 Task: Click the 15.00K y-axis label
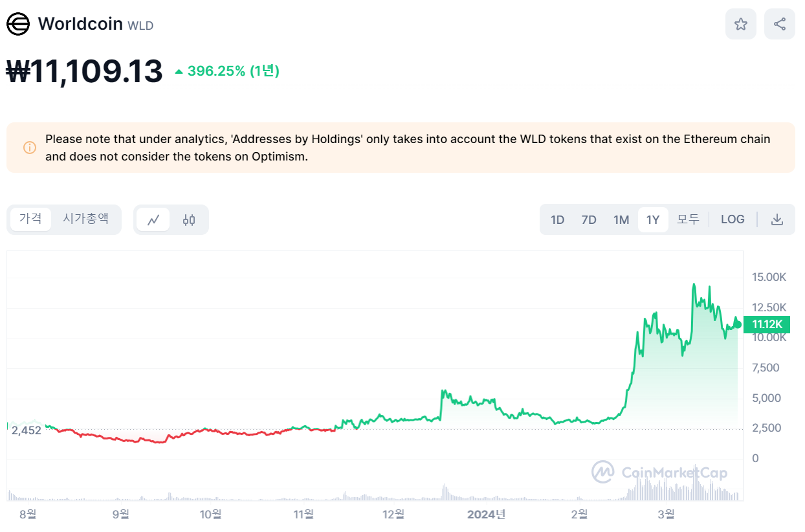[769, 277]
